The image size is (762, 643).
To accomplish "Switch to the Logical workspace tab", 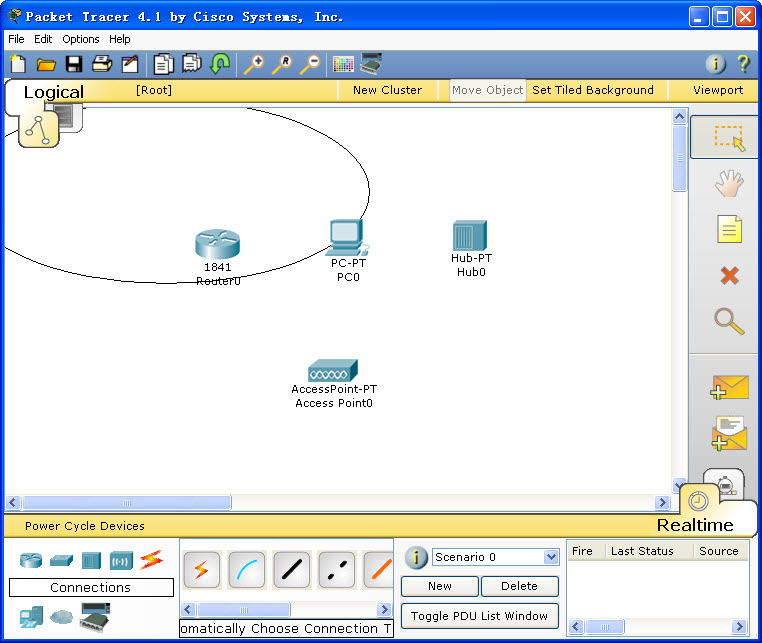I will pyautogui.click(x=53, y=92).
